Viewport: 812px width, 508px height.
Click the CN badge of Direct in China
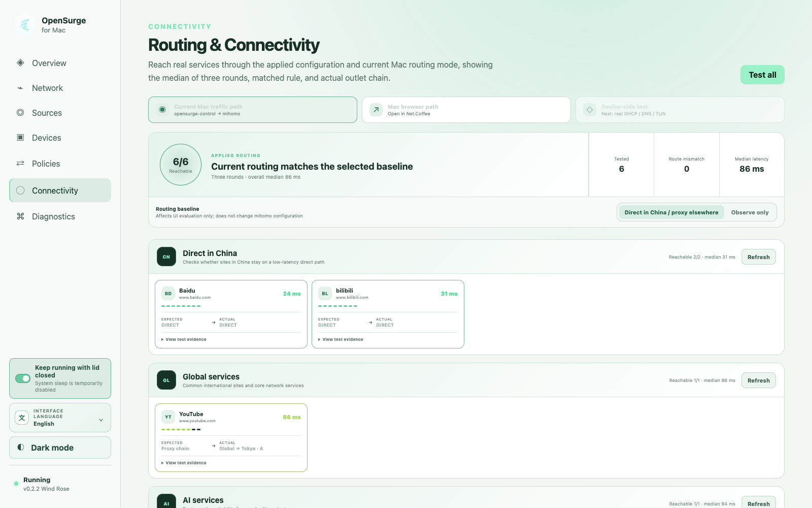pos(166,257)
